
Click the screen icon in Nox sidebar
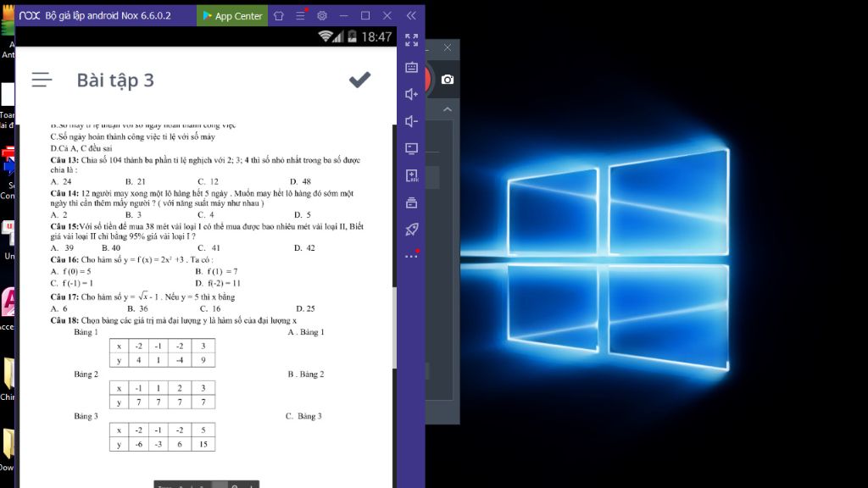411,148
